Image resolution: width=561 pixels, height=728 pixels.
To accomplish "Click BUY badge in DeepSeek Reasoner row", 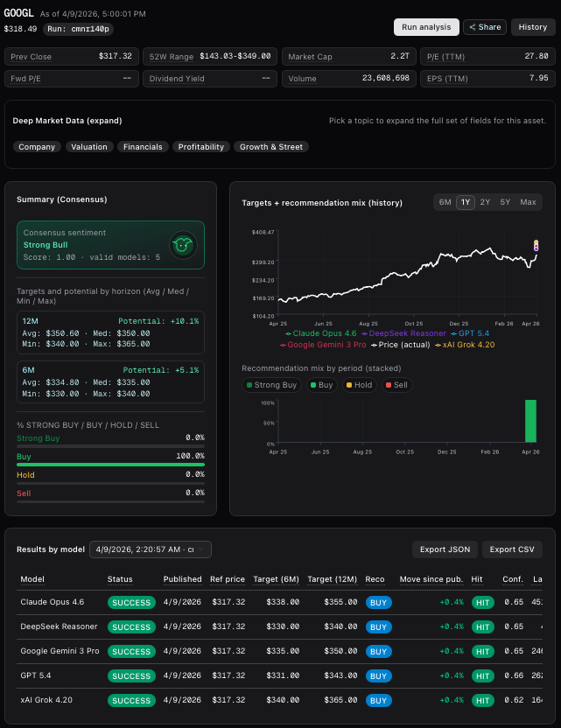I will tap(378, 627).
